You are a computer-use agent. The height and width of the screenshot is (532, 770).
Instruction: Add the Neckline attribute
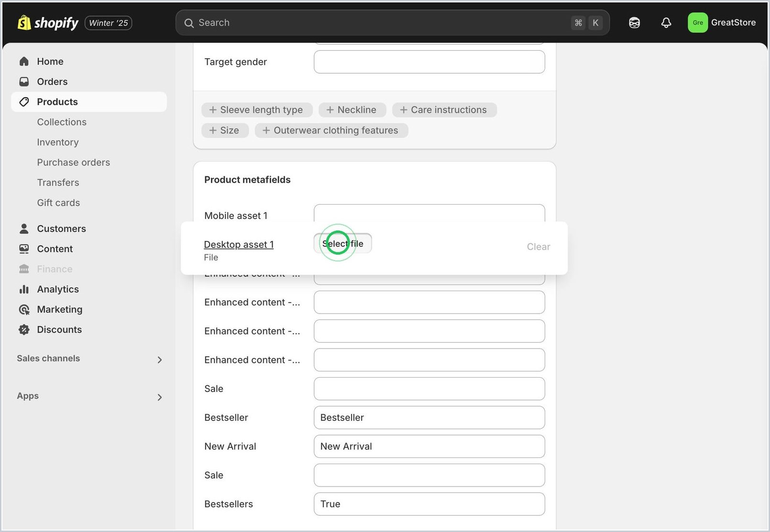tap(352, 110)
